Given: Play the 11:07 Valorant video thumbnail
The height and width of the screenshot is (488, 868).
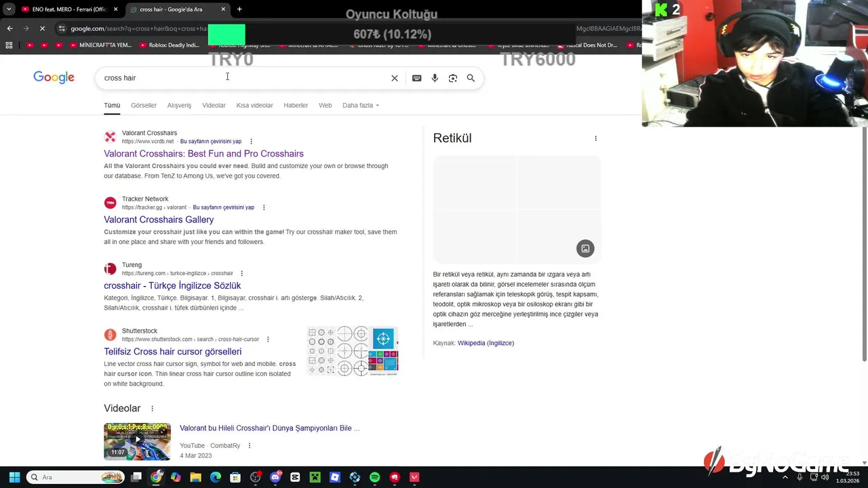Looking at the screenshot, I should [x=137, y=441].
